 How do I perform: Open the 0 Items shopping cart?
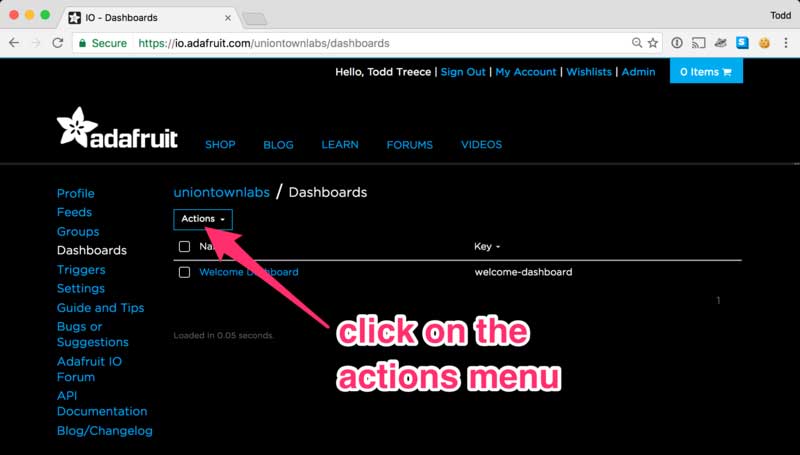click(x=706, y=72)
